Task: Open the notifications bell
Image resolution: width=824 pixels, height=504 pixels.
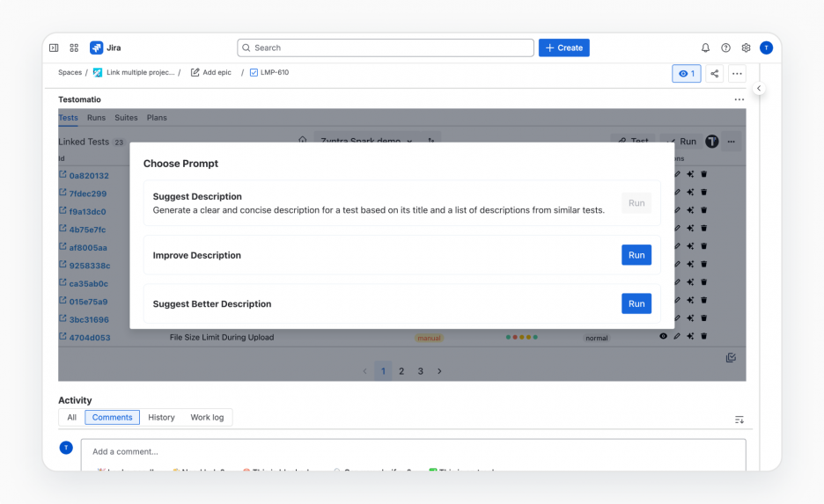Action: [x=705, y=47]
